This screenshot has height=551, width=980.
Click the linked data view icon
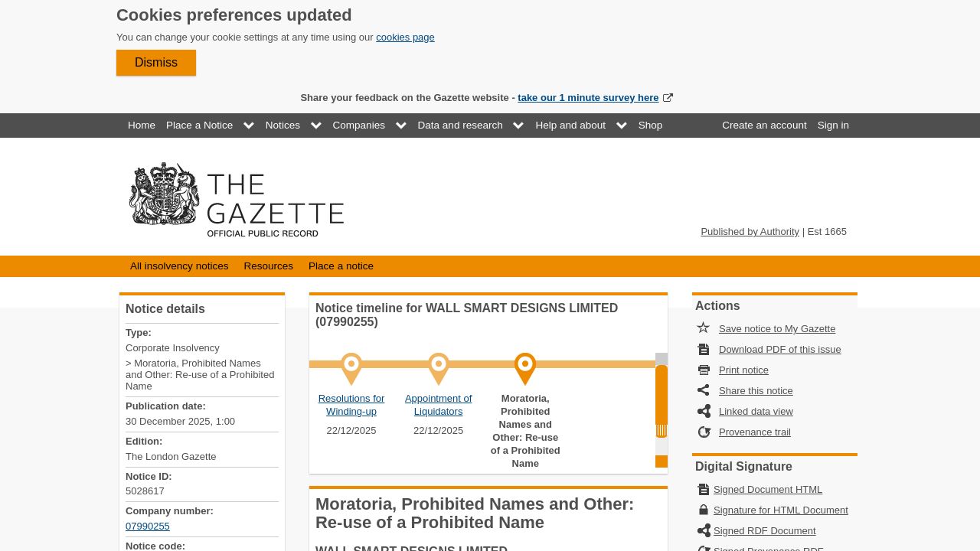click(x=704, y=411)
